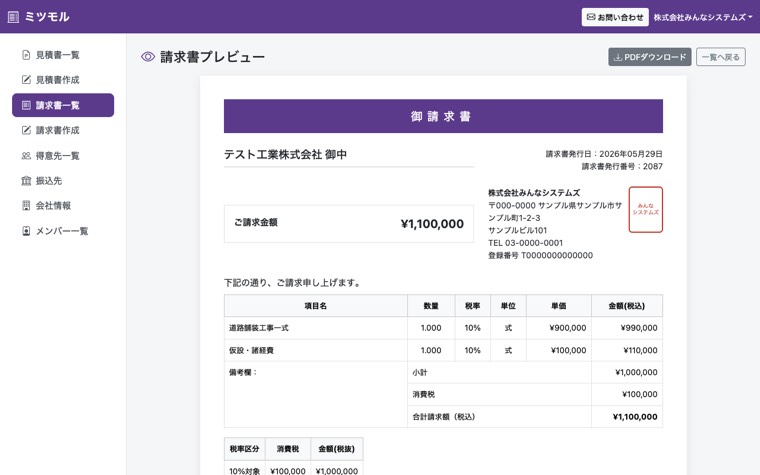Click the 請求書プレビュー heading

click(212, 57)
